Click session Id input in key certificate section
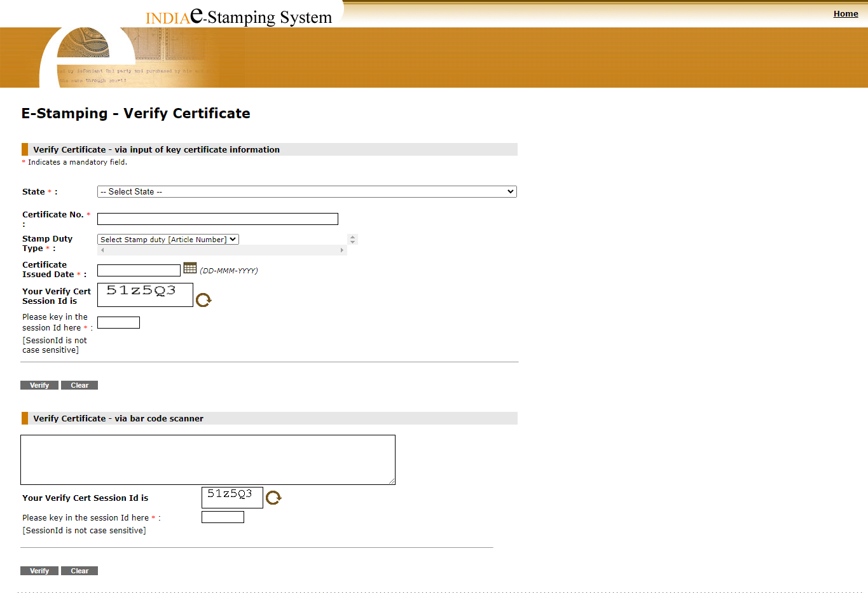 118,323
